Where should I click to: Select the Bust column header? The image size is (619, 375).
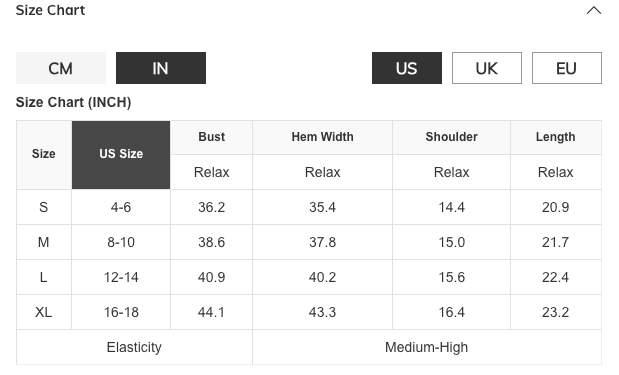tap(212, 137)
